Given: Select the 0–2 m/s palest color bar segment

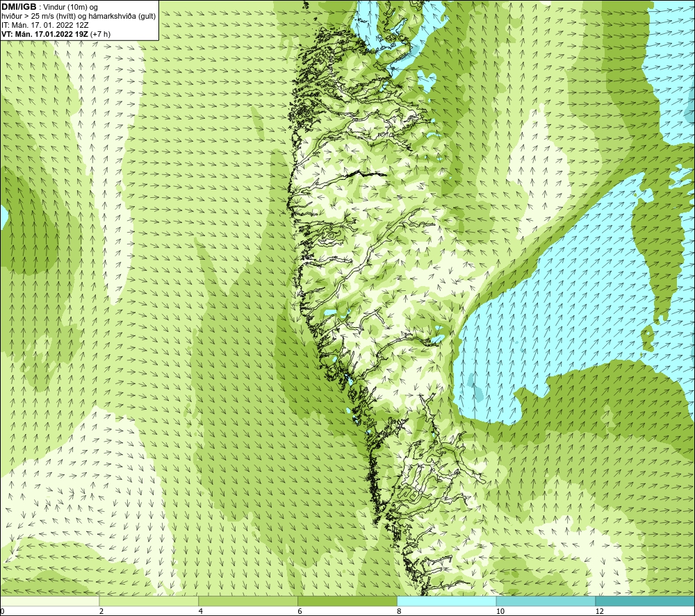Looking at the screenshot, I should pos(49,601).
